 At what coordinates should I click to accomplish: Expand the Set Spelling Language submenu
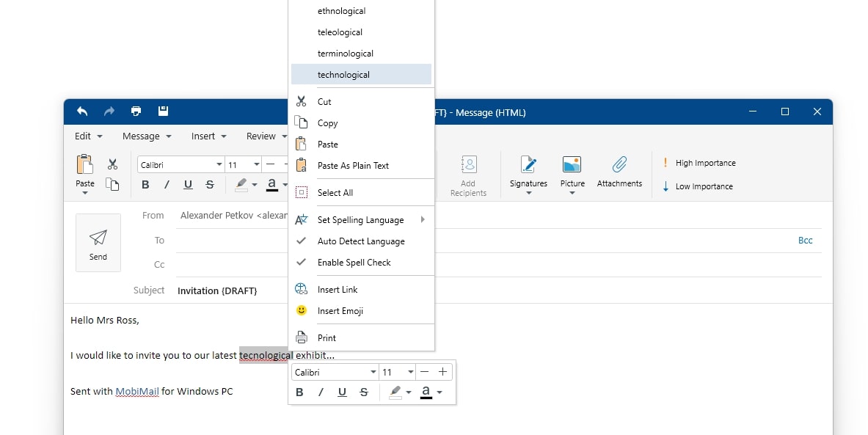[x=360, y=220]
